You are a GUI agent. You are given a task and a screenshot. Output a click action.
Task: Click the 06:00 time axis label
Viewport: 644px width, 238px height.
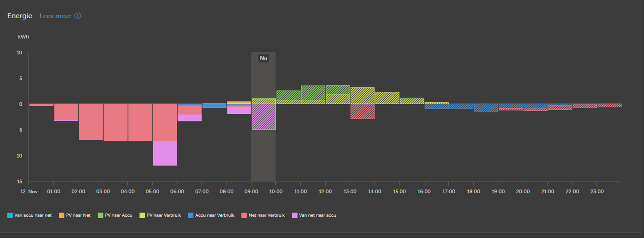[177, 192]
